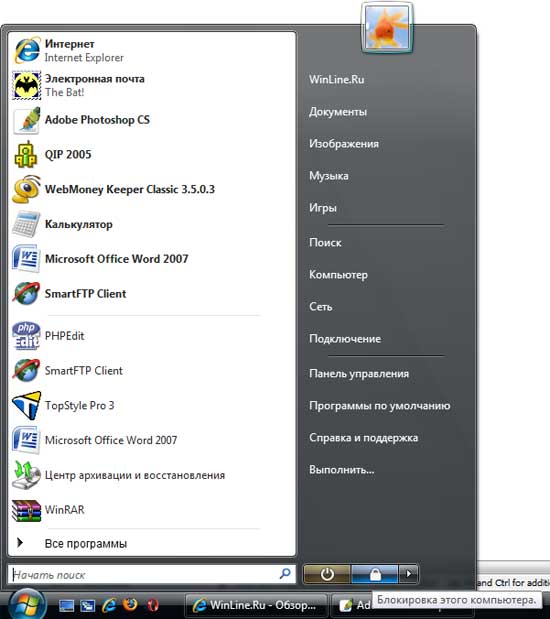Launch QIP 2005 messenger icon

click(x=26, y=154)
